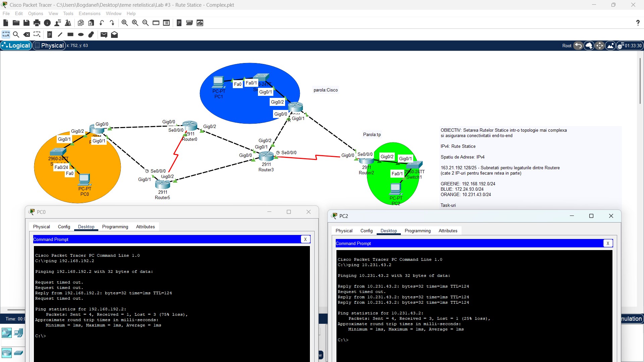Switch to Logical workspace view
Image resolution: width=644 pixels, height=362 pixels.
[16, 46]
